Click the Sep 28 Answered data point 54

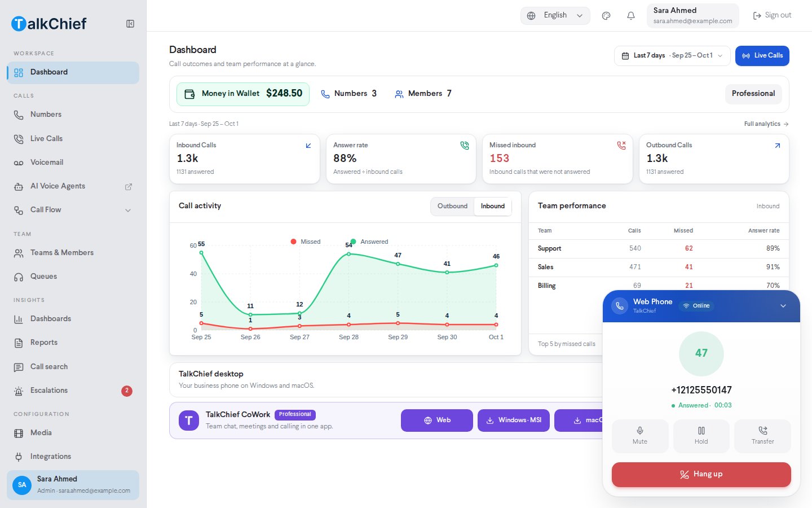pyautogui.click(x=348, y=254)
